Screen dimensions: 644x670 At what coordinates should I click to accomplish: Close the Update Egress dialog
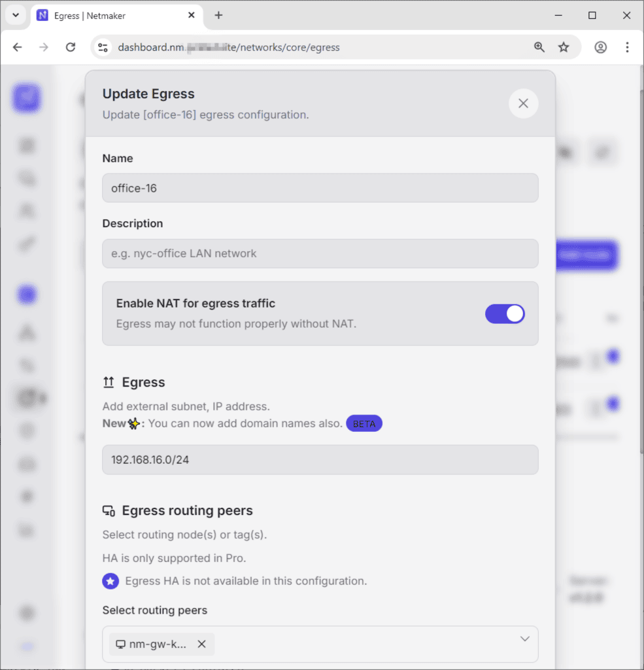(x=523, y=103)
